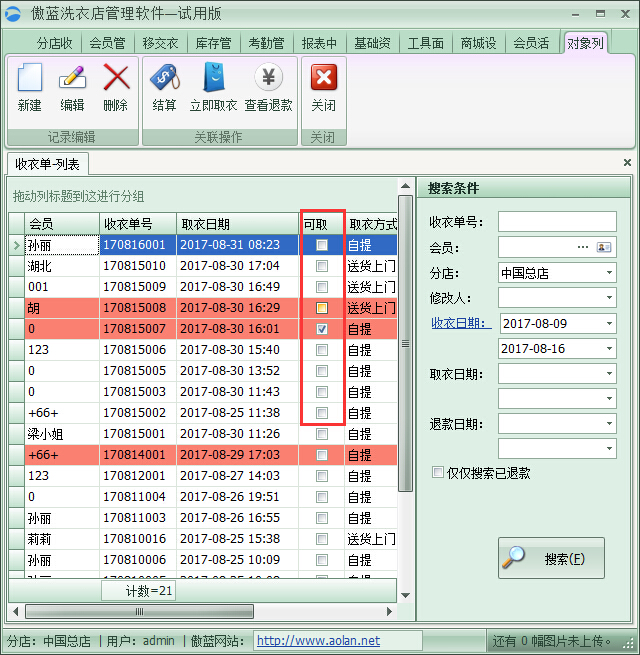Click the member card icon in 会员 field
The width and height of the screenshot is (640, 655).
[604, 247]
